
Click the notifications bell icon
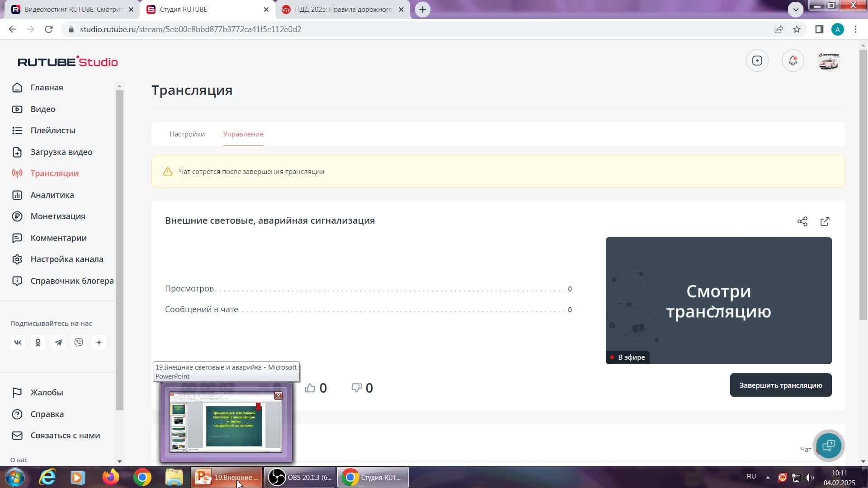coord(793,61)
